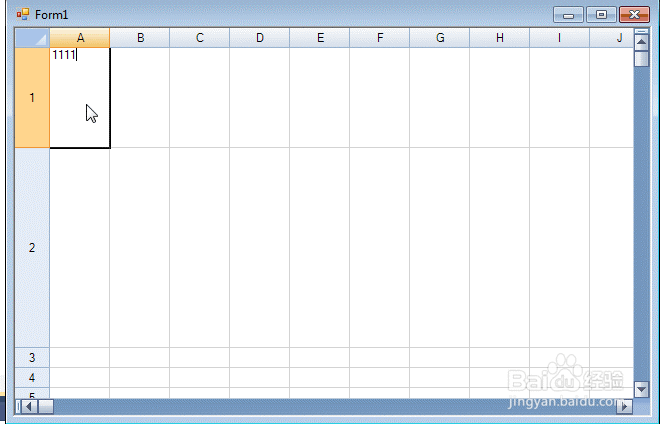
Task: Select column header H
Action: pos(499,38)
